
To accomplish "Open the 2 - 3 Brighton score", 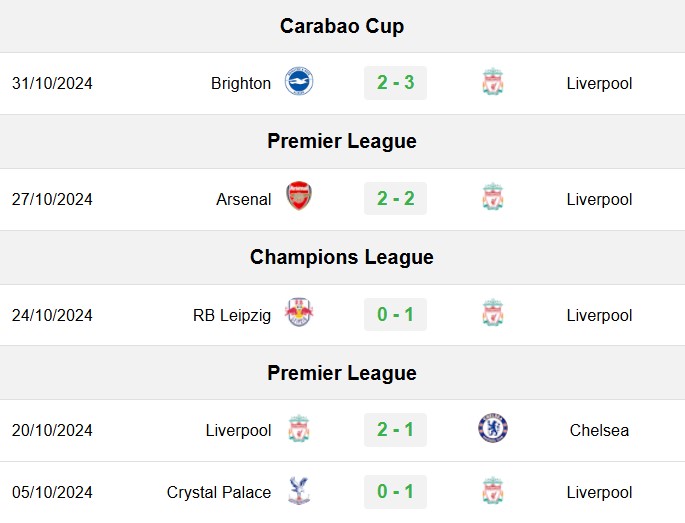I will [395, 83].
